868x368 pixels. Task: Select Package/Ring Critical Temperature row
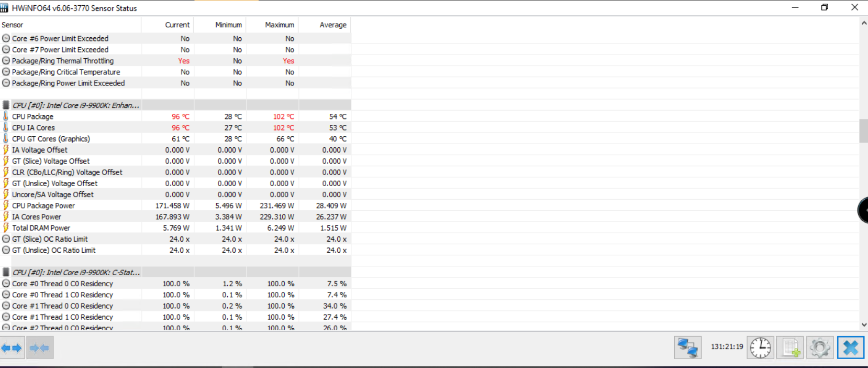[x=175, y=72]
